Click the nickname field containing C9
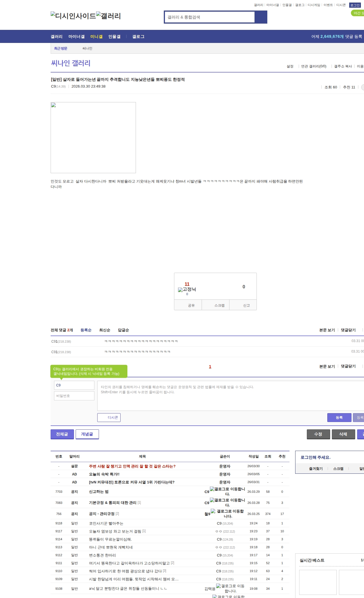 pos(74,385)
